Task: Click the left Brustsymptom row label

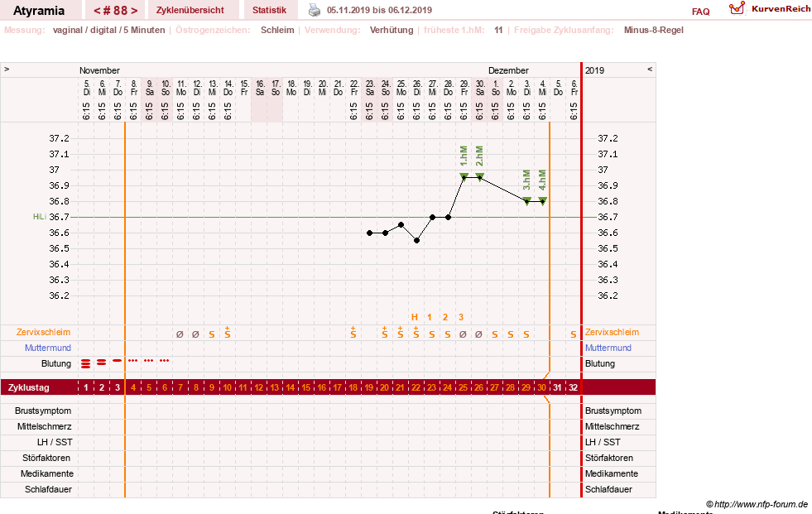Action: point(43,411)
